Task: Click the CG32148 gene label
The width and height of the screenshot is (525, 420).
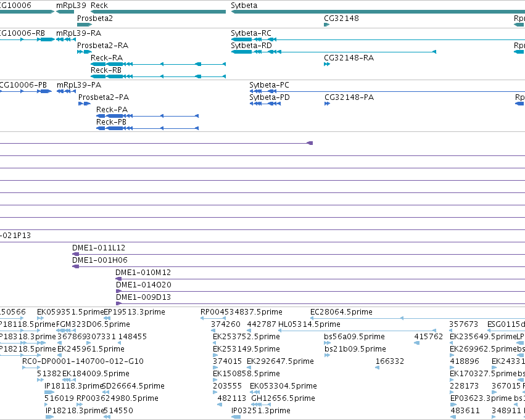Action: tap(342, 18)
